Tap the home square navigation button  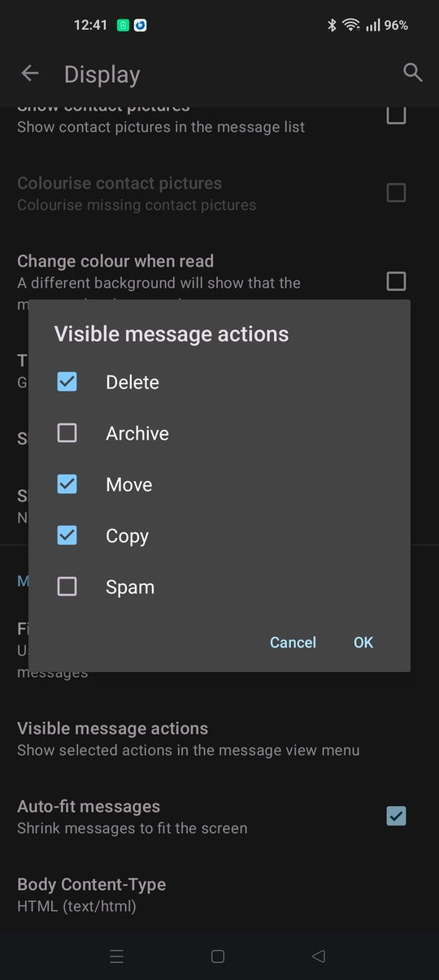pyautogui.click(x=218, y=956)
